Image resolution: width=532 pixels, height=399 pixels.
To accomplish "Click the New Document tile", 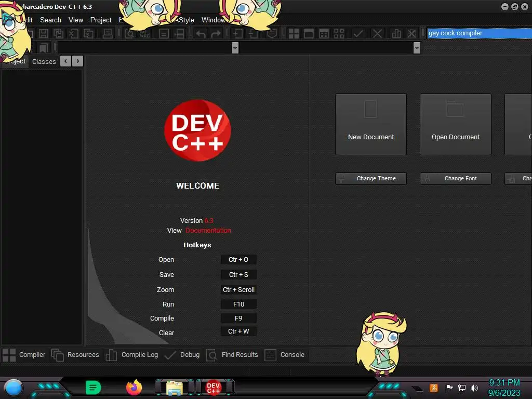I will coord(371,125).
